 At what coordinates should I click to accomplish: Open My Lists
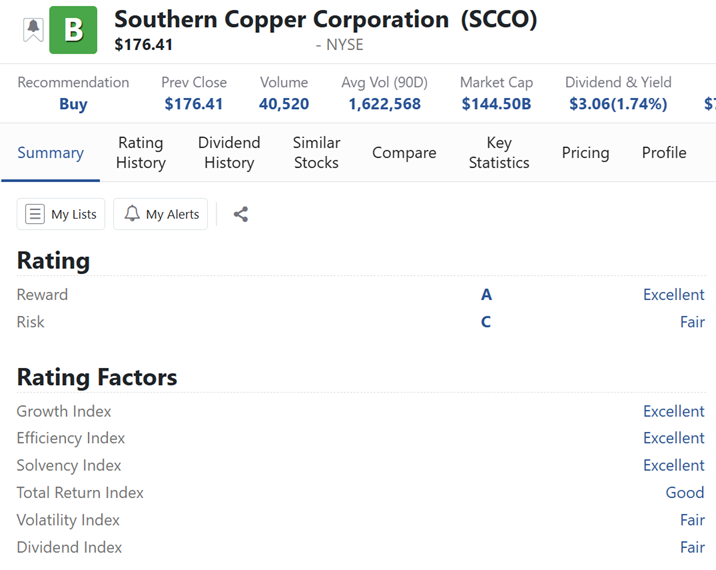click(x=61, y=214)
